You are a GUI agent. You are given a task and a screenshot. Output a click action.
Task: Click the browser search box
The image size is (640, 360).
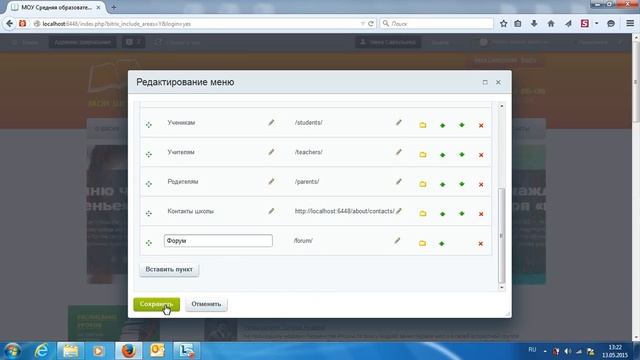pyautogui.click(x=437, y=24)
